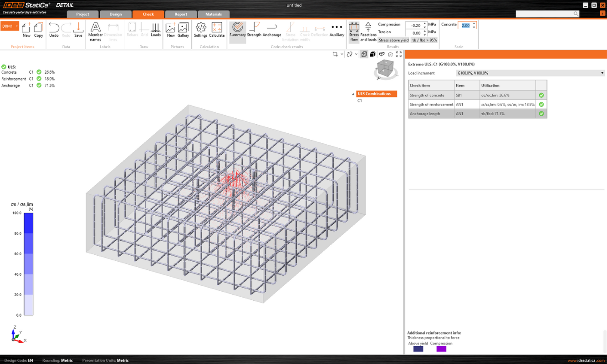Toggle perspective view icon
This screenshot has height=364, width=607.
(382, 54)
